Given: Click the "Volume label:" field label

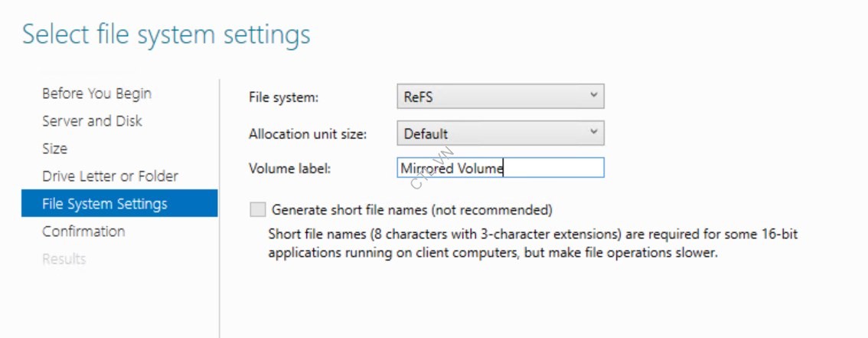Looking at the screenshot, I should pyautogui.click(x=289, y=169).
